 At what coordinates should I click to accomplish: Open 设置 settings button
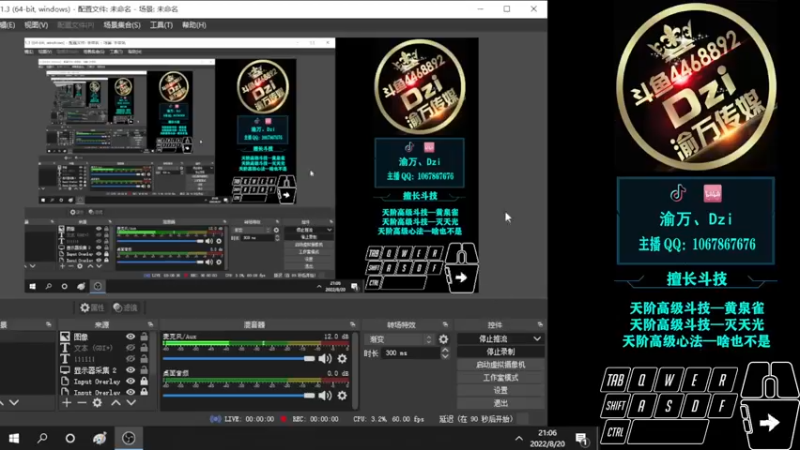(x=501, y=390)
